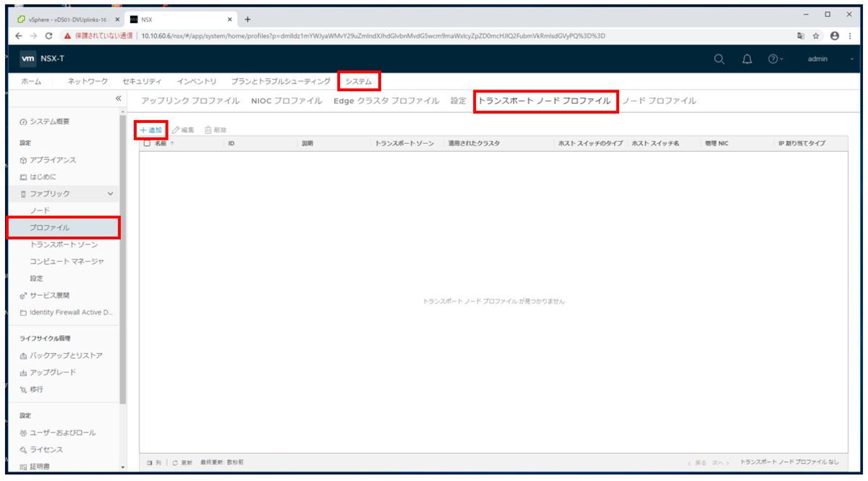This screenshot has height=481, width=868.
Task: Switch to the 設定 profile tab
Action: [459, 101]
